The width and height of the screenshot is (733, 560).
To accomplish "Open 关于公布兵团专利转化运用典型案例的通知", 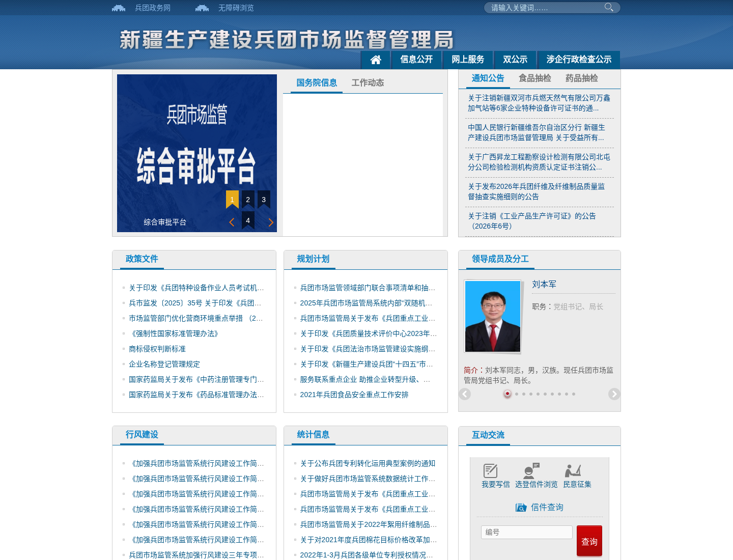I will 368,463.
